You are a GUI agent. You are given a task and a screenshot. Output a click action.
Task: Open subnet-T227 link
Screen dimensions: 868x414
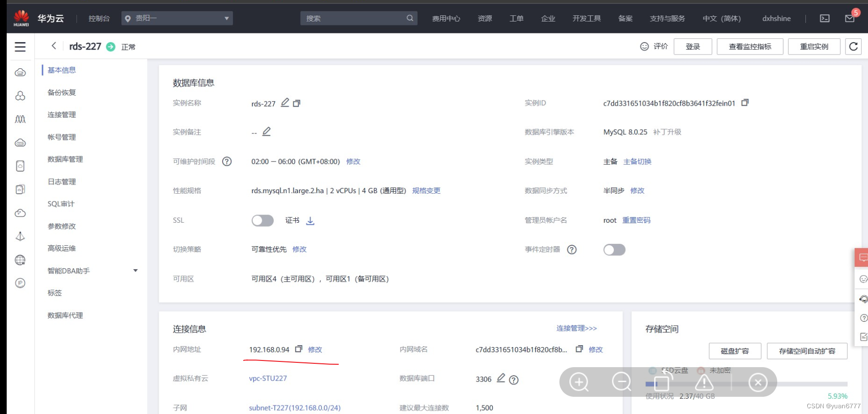[295, 408]
